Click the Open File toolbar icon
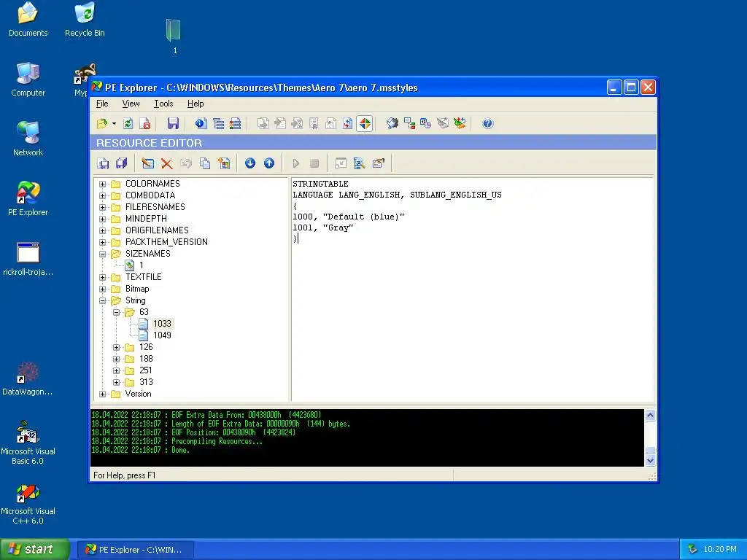Screen dimensions: 747x560 coord(102,124)
